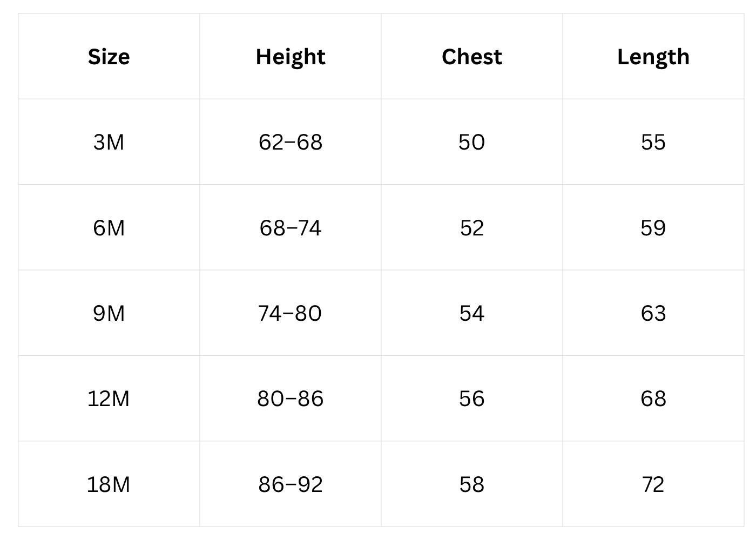This screenshot has width=756, height=540.
Task: Select the 80–86 height cell
Action: (291, 399)
